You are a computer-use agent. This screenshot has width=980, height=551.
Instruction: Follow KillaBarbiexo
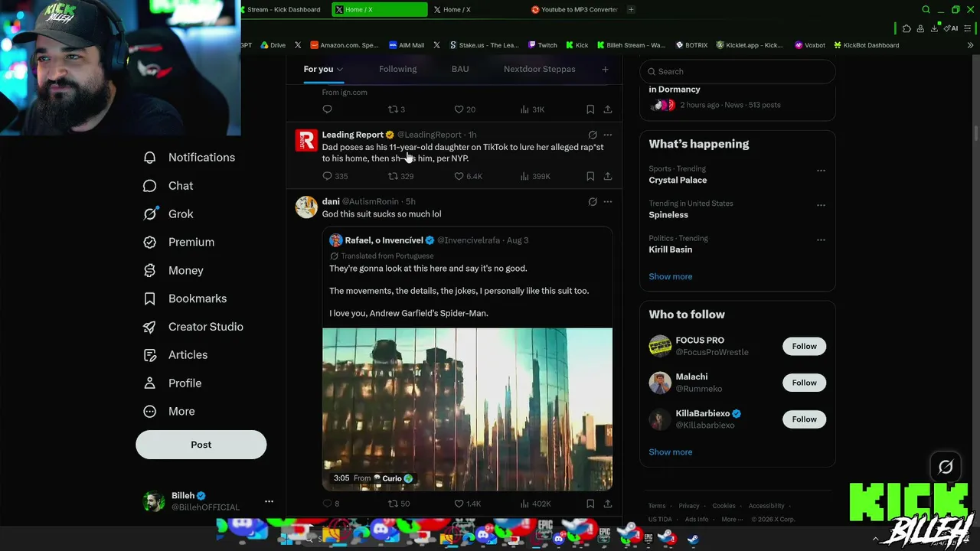[x=804, y=419]
